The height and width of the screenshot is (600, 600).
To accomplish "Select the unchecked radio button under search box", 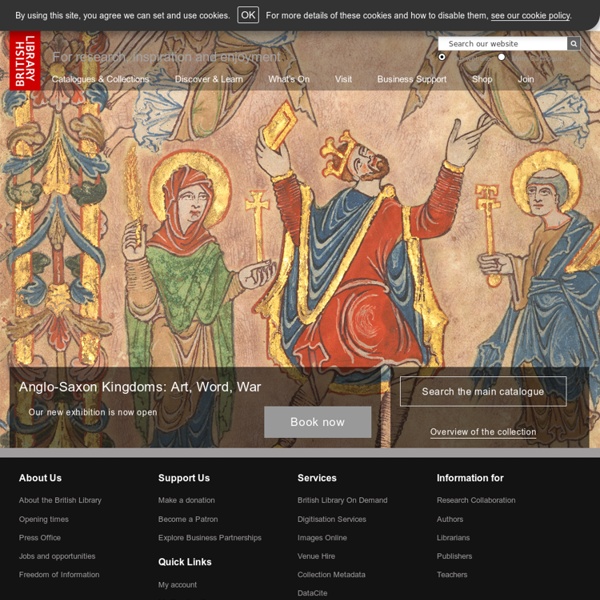I will point(501,57).
